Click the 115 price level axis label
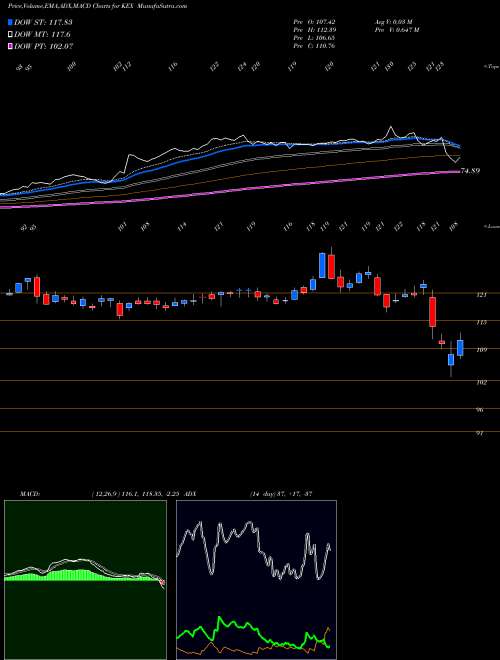Screen dimensions: 500x660 point(481,322)
